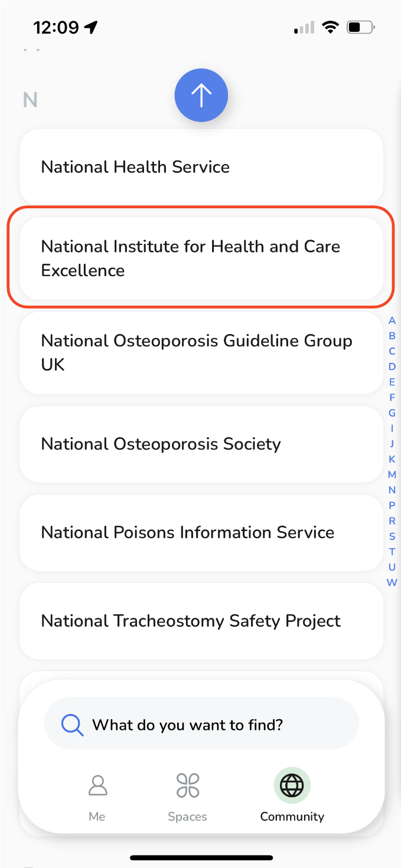The width and height of the screenshot is (401, 868).
Task: Jump to letter A in index
Action: [392, 321]
